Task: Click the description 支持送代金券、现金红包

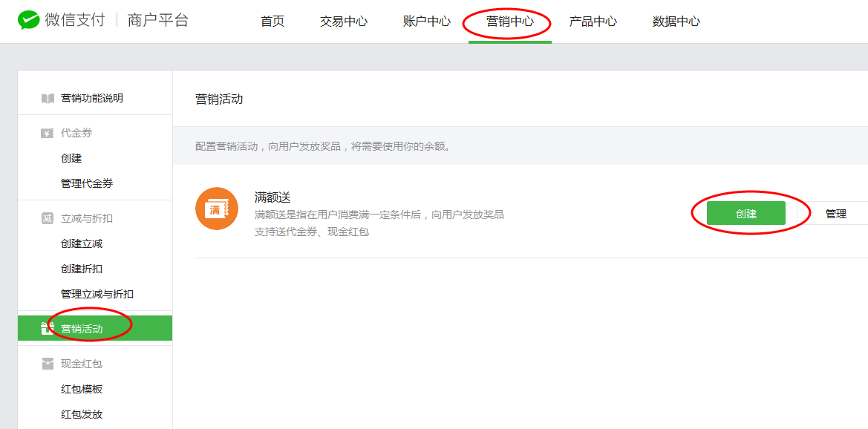Action: (312, 232)
